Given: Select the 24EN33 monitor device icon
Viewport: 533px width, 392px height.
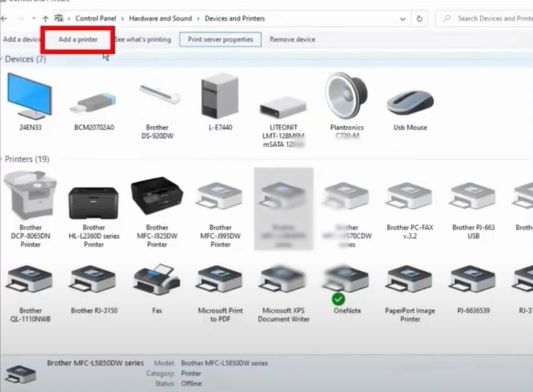Looking at the screenshot, I should [x=30, y=99].
